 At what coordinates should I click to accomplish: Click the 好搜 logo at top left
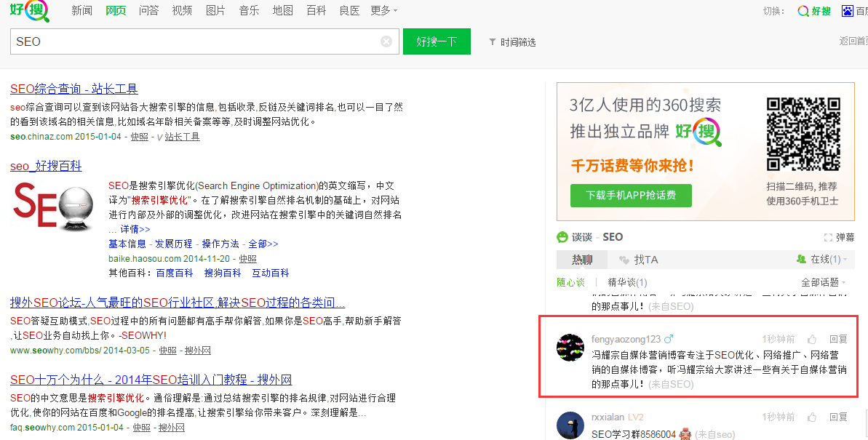pyautogui.click(x=29, y=10)
